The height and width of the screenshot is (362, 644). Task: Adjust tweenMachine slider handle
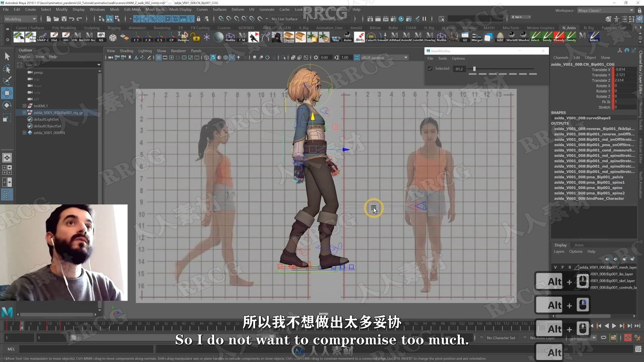pos(474,69)
